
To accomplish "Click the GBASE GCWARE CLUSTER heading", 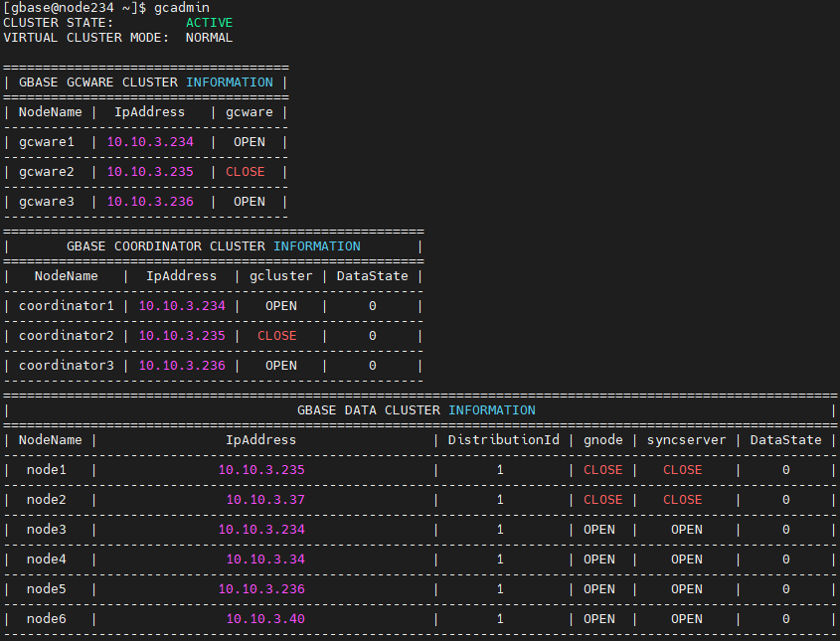I will 146,81.
